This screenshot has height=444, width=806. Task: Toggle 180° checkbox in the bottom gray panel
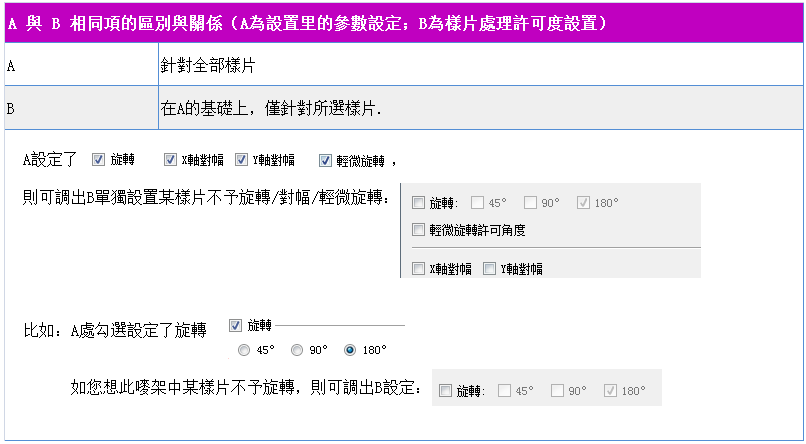tap(610, 391)
